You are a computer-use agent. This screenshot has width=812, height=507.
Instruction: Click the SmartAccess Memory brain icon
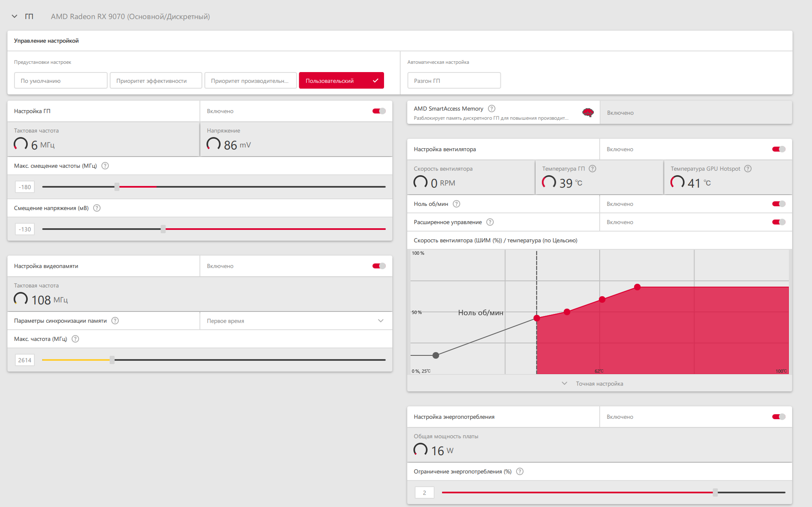tap(588, 112)
